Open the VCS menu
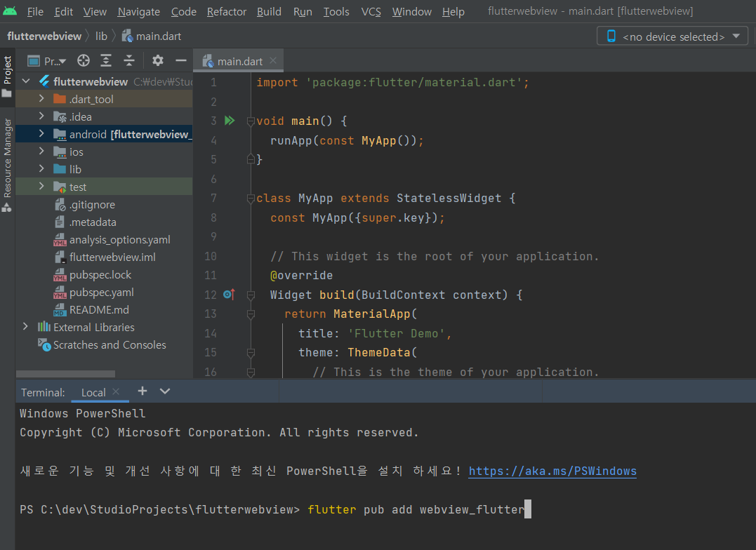The width and height of the screenshot is (756, 550). [371, 11]
